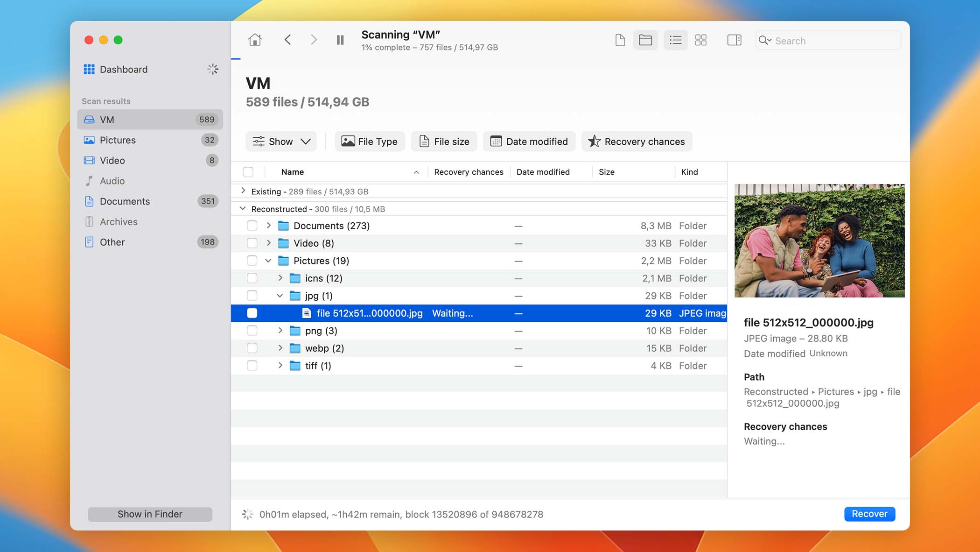Toggle the preview sidebar panel icon

(734, 40)
